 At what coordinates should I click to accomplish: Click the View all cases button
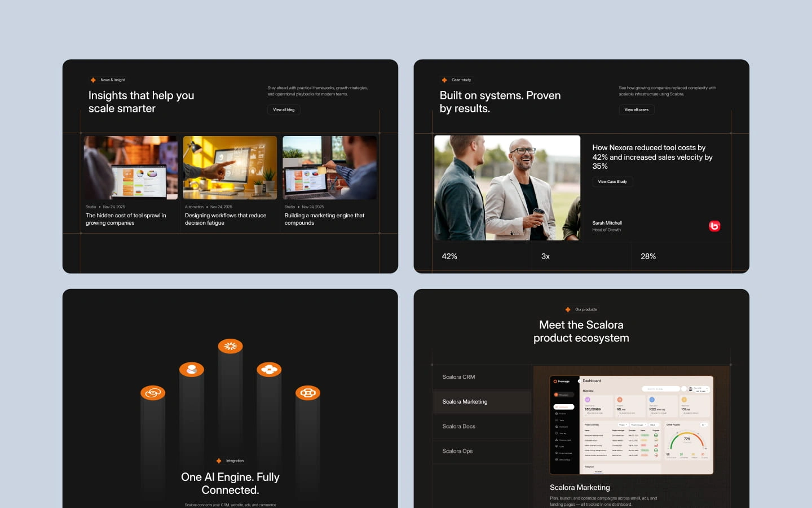pos(637,110)
